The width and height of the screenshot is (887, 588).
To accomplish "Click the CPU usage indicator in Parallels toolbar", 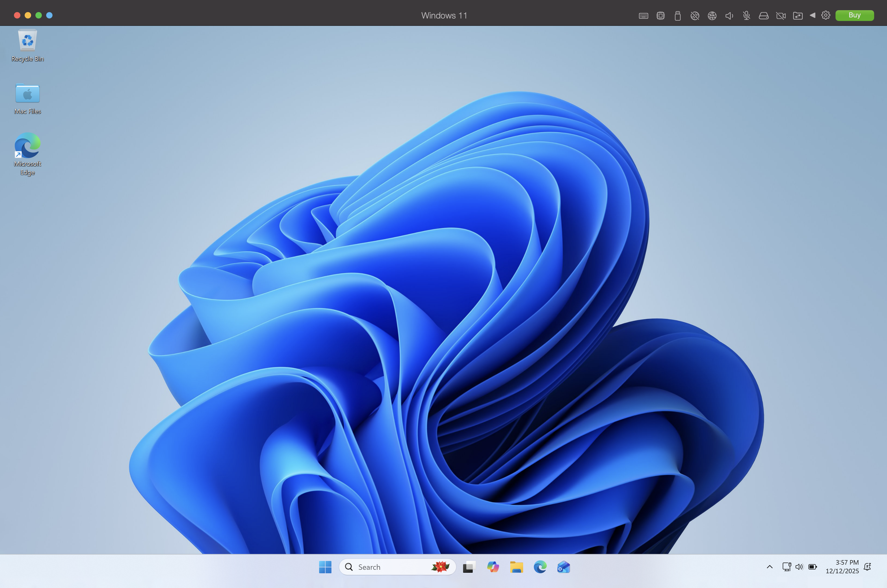I will 660,15.
